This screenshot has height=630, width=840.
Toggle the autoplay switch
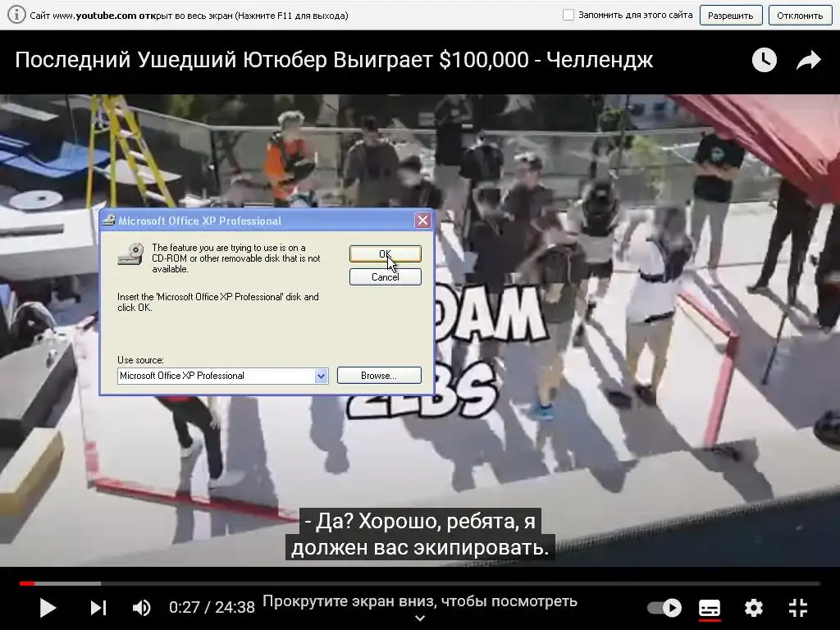click(x=664, y=608)
